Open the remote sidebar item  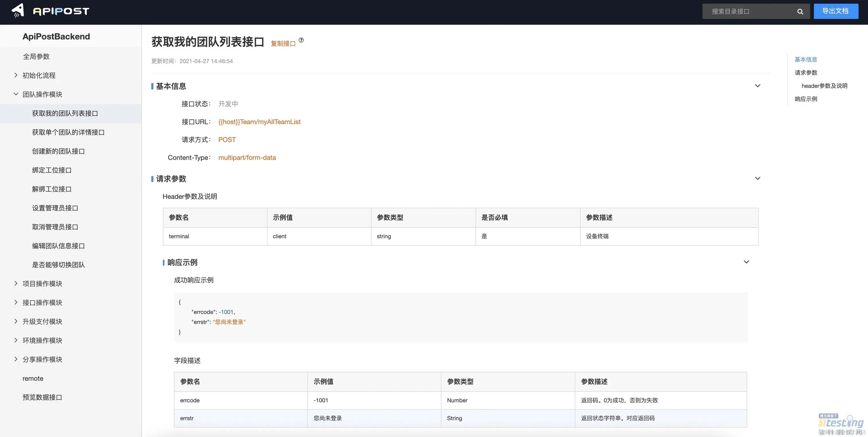coord(33,378)
